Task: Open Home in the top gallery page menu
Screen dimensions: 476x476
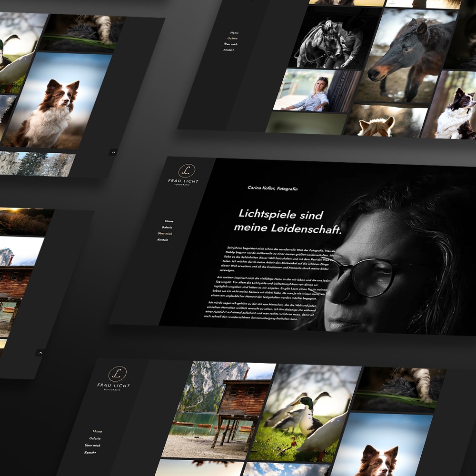Action: 234,33
